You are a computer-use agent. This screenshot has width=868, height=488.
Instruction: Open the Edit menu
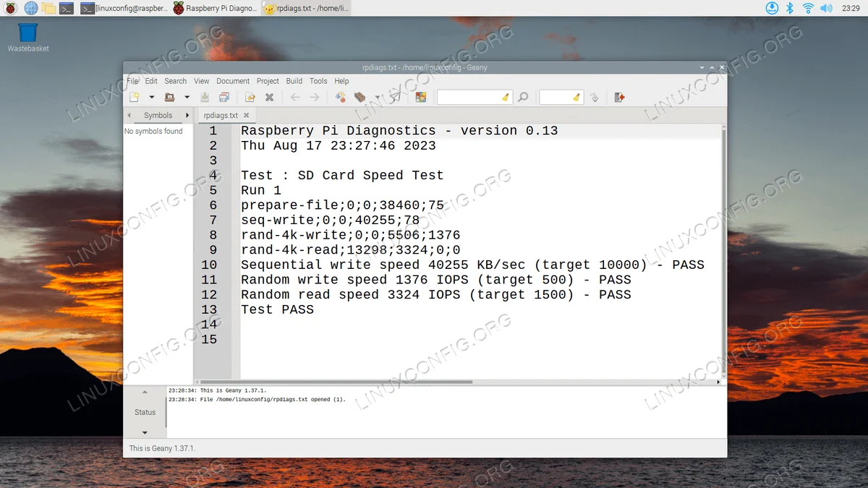(x=151, y=81)
